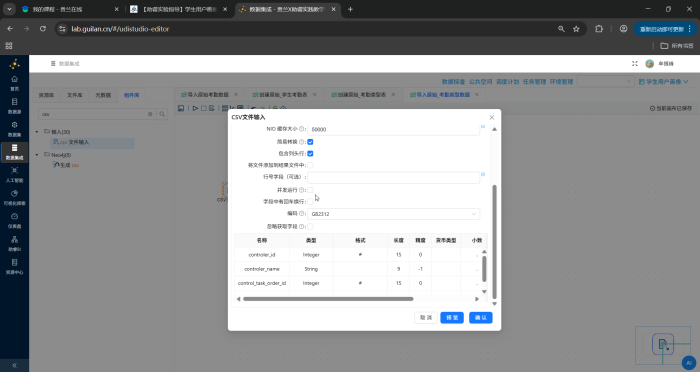
Task: Open the 编码 GB2312 dropdown
Action: [x=393, y=214]
